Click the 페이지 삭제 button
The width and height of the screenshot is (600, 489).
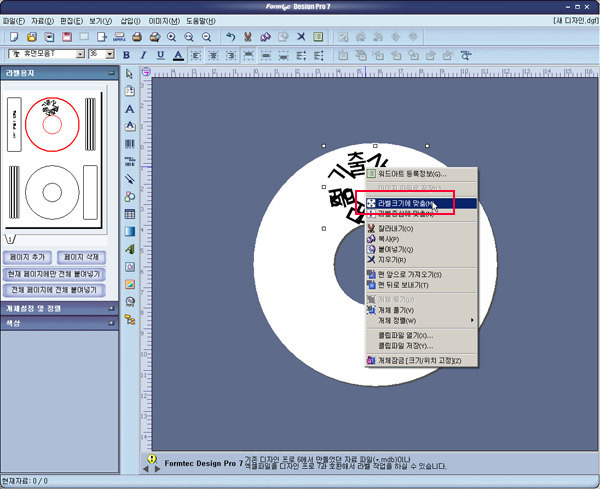82,257
